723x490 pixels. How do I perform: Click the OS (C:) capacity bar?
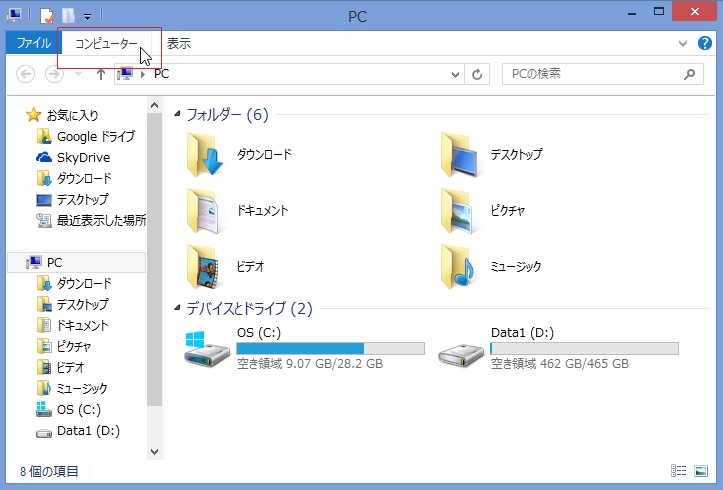point(330,348)
